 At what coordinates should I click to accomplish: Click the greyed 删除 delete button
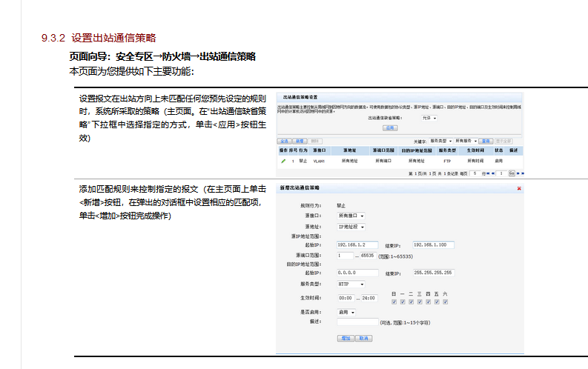[315, 142]
